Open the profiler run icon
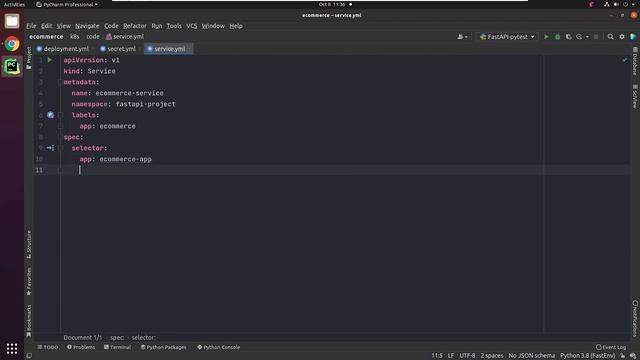Viewport: 640px width, 360px height. [x=579, y=37]
